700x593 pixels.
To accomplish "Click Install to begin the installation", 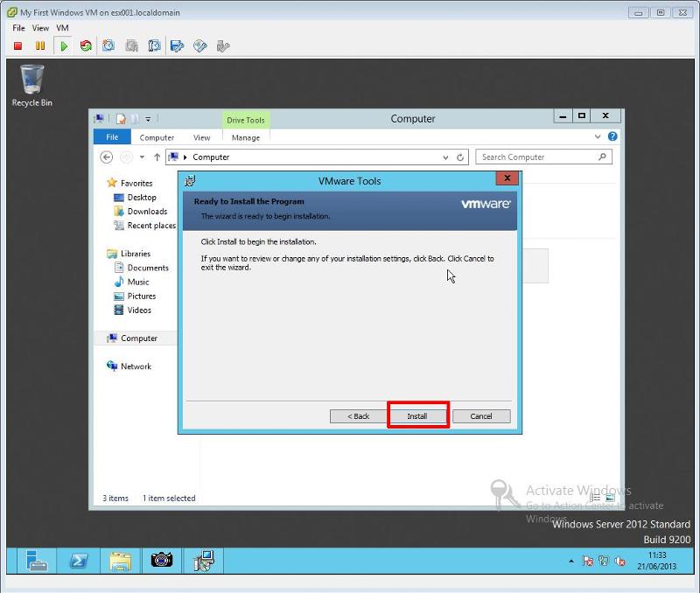I will click(417, 415).
